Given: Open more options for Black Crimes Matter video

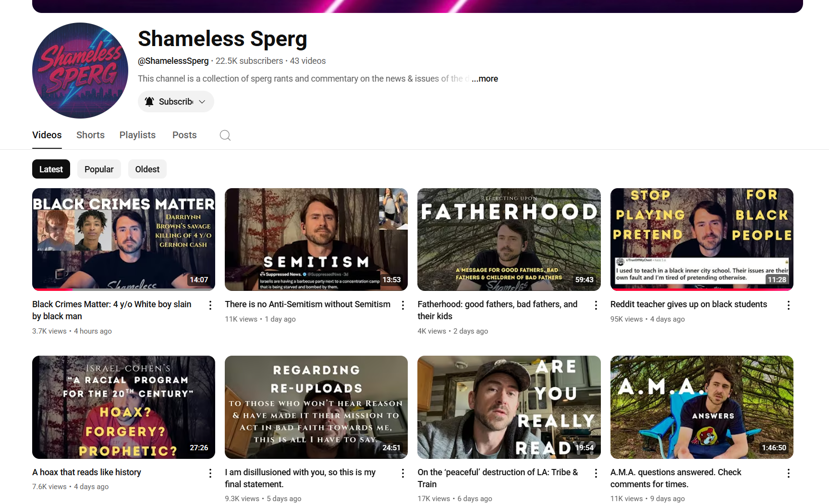Looking at the screenshot, I should coord(210,305).
